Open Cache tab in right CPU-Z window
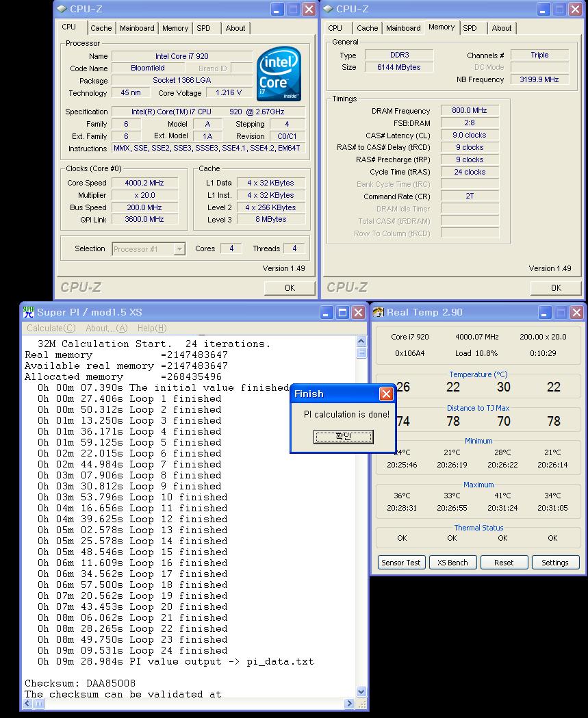Viewport: 588px width, 718px height. point(368,28)
